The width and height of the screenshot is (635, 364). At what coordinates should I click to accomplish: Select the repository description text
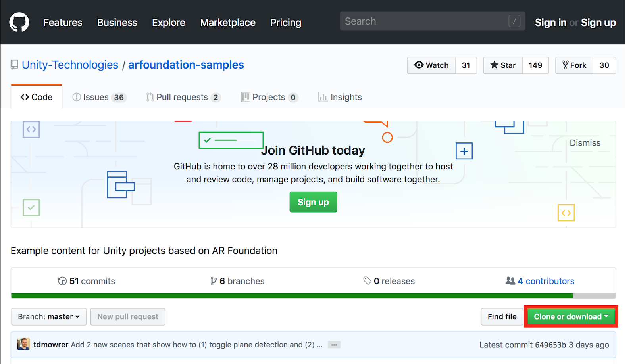coord(144,251)
